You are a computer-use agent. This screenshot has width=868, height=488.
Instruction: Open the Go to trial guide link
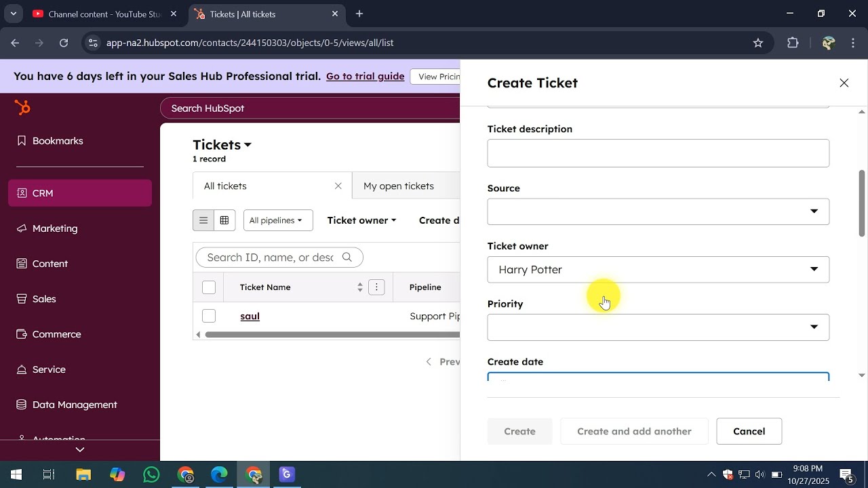click(366, 77)
